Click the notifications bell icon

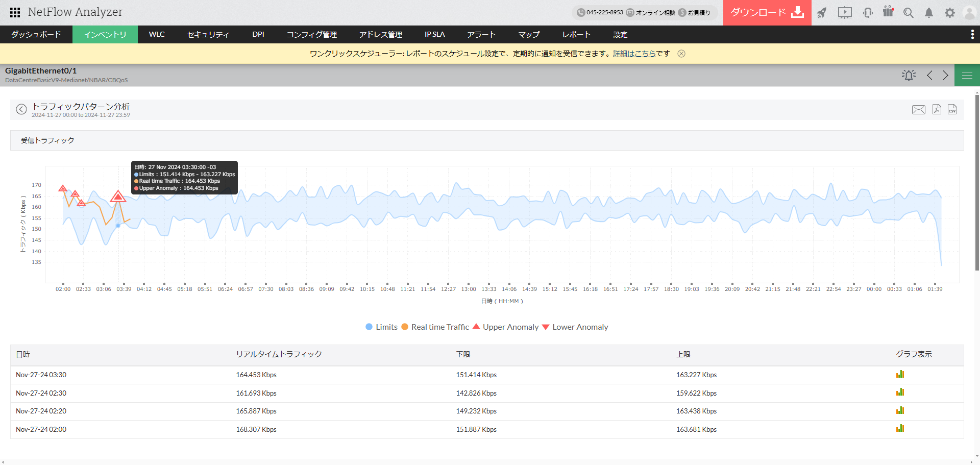929,13
